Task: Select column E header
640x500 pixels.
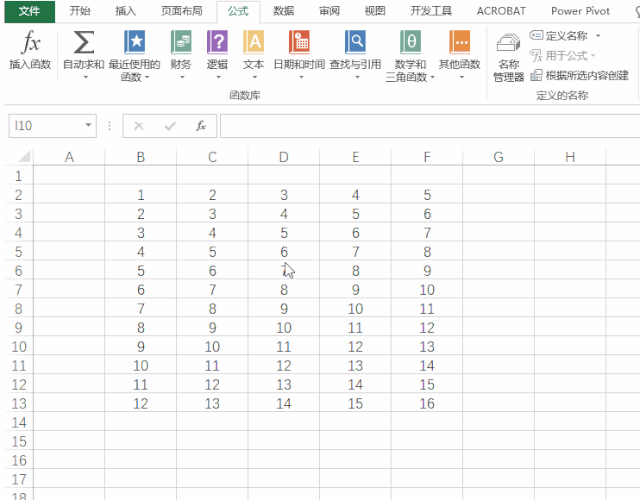Action: point(356,157)
